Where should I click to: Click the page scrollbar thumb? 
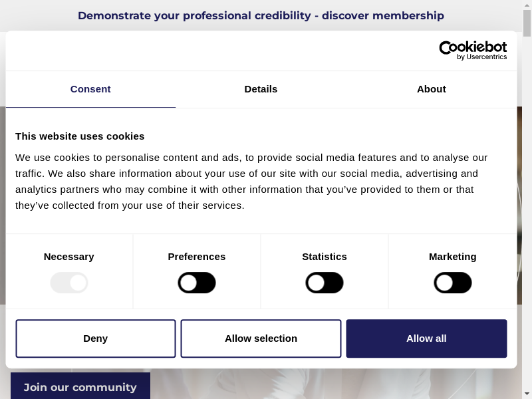click(527, 23)
